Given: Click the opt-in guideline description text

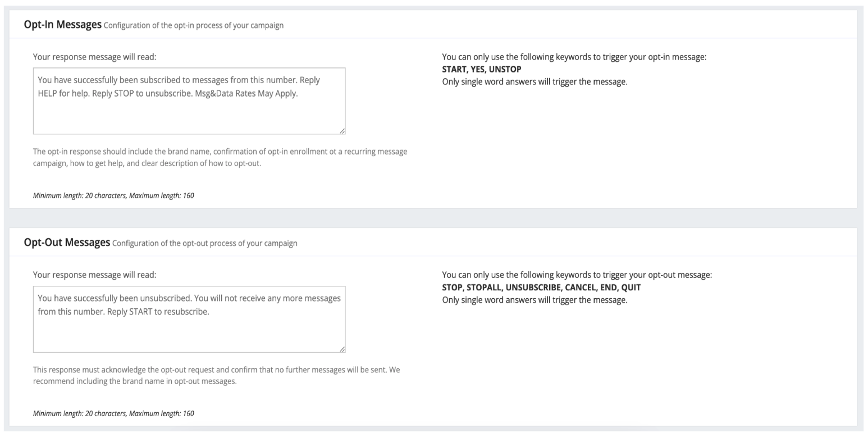Looking at the screenshot, I should (x=219, y=156).
